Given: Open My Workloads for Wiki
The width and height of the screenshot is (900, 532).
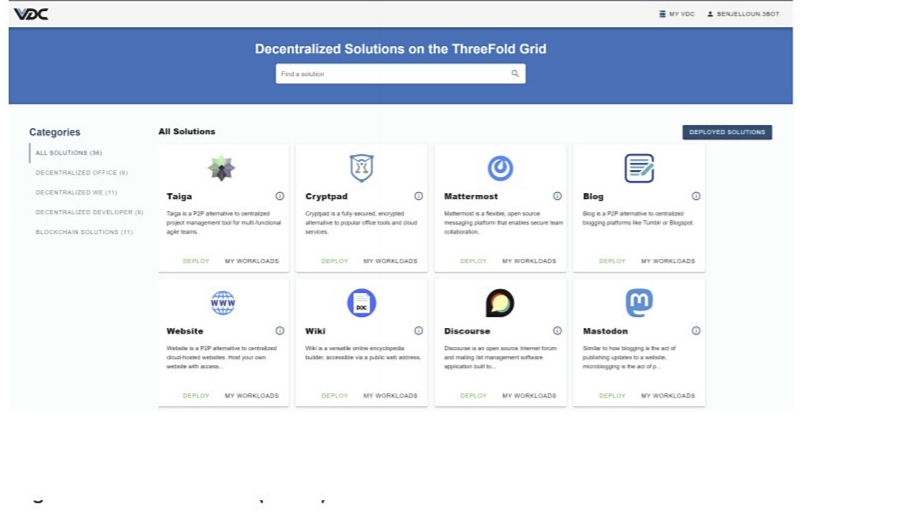Looking at the screenshot, I should [390, 396].
